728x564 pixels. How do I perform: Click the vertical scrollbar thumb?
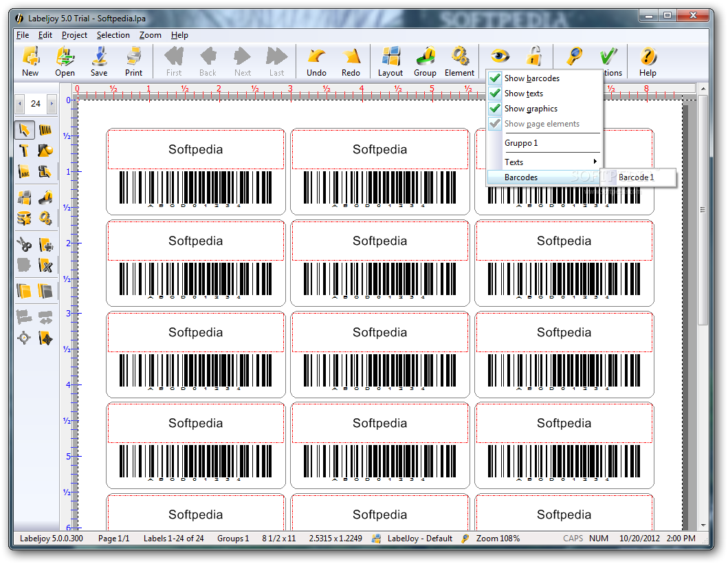(x=703, y=210)
